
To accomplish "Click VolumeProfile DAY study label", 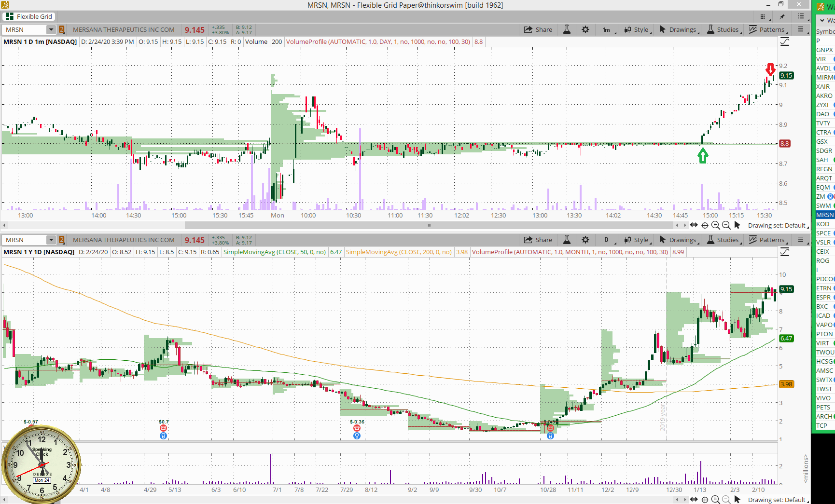I will (x=378, y=42).
